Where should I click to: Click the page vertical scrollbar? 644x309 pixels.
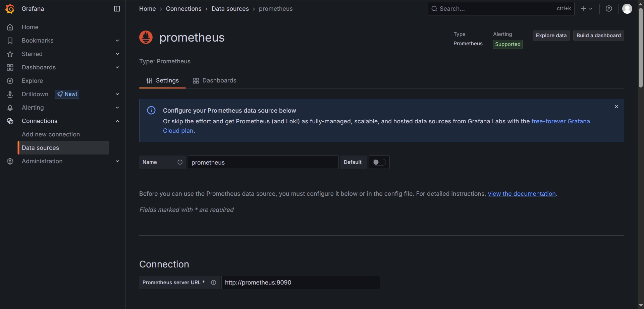(x=641, y=47)
